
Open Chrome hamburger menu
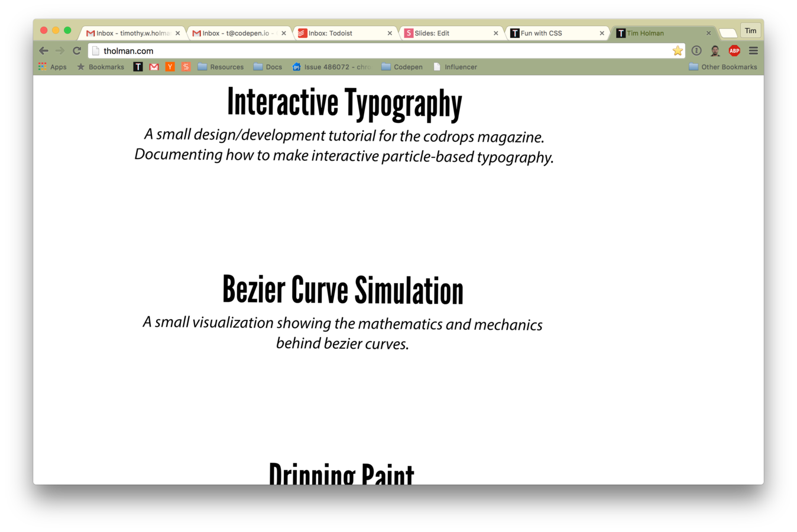pos(753,51)
